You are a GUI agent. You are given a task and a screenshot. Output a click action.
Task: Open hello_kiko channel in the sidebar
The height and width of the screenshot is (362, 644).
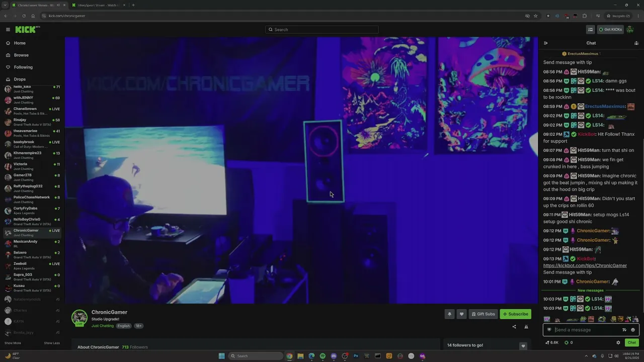point(32,89)
